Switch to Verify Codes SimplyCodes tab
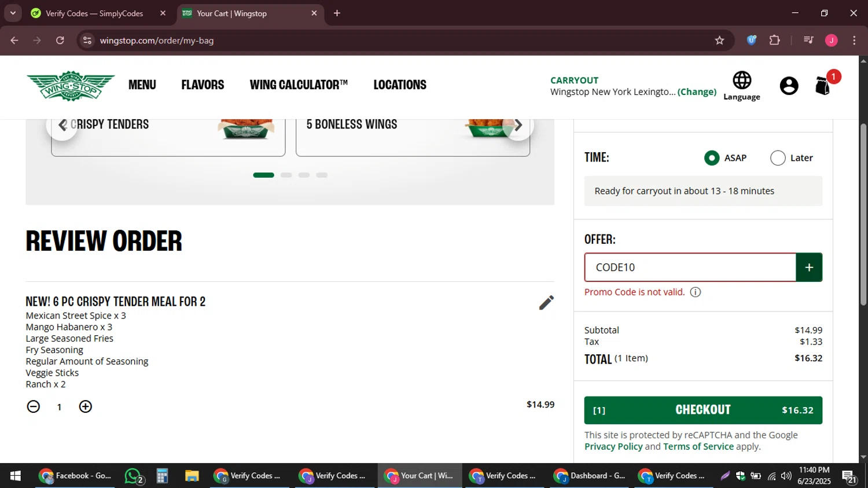 coord(94,13)
